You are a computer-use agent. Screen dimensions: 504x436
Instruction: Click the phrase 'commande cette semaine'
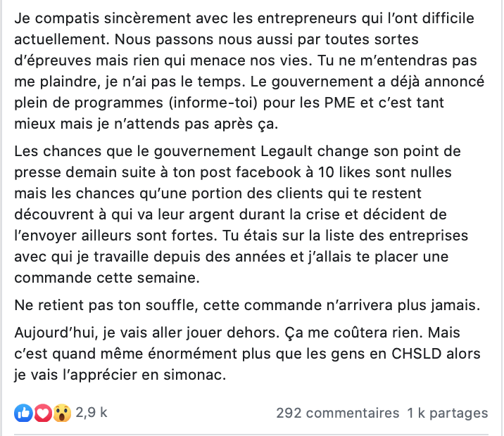[107, 278]
